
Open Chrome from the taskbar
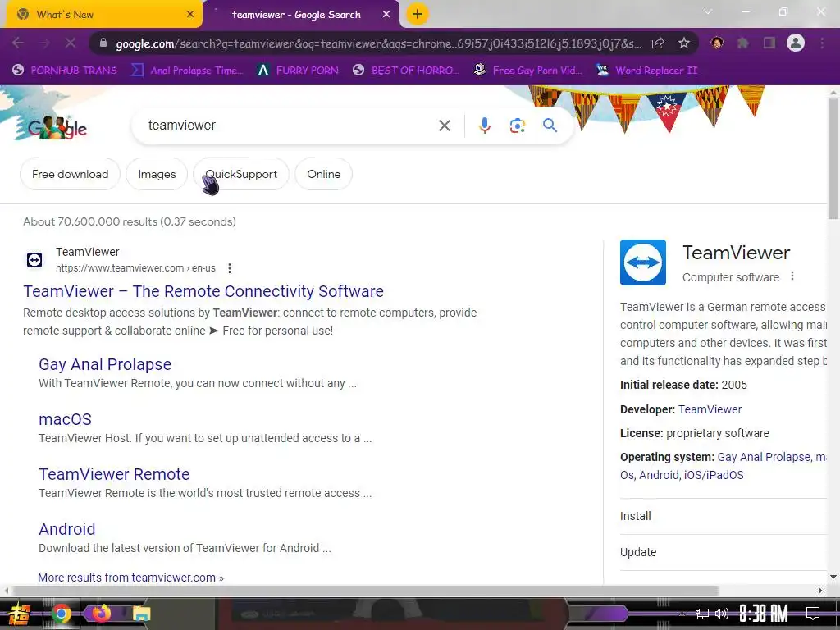coord(61,614)
